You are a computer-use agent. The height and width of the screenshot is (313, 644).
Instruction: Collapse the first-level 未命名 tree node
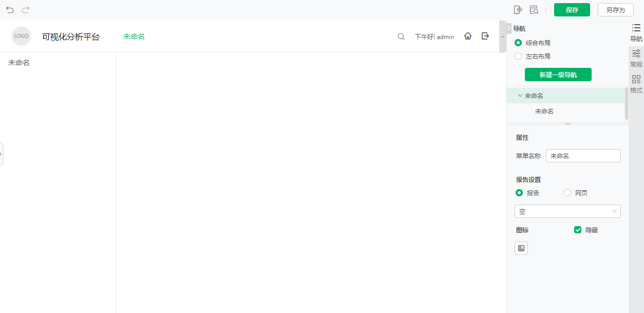[x=520, y=96]
